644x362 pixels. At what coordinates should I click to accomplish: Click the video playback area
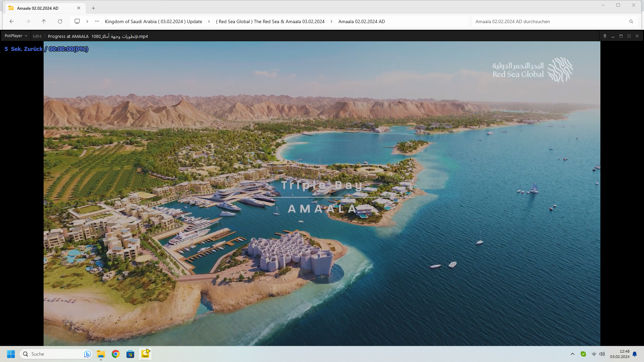point(322,193)
